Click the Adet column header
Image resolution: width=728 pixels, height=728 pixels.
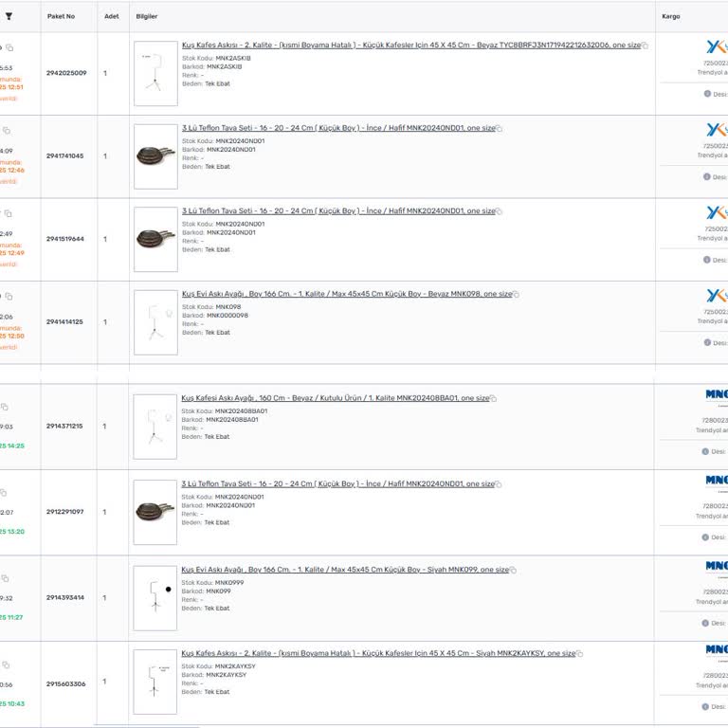(112, 16)
